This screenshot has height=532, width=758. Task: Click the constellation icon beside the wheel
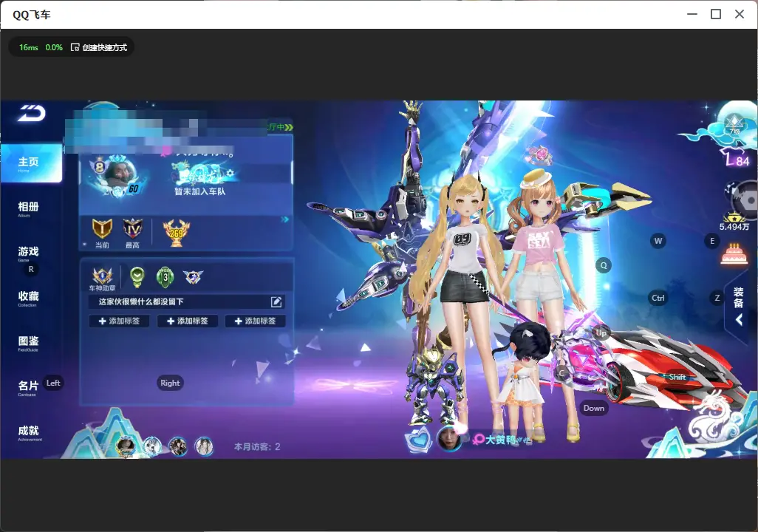(732, 191)
